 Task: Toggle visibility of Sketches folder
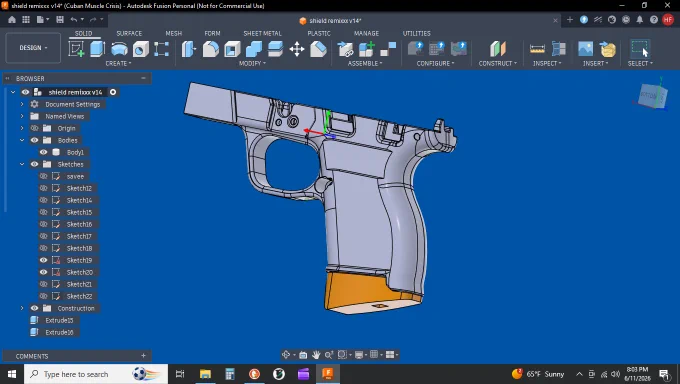34,164
